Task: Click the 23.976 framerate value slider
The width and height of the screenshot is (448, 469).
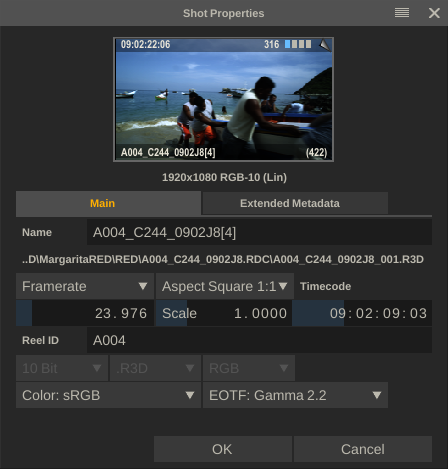Action: click(x=85, y=313)
